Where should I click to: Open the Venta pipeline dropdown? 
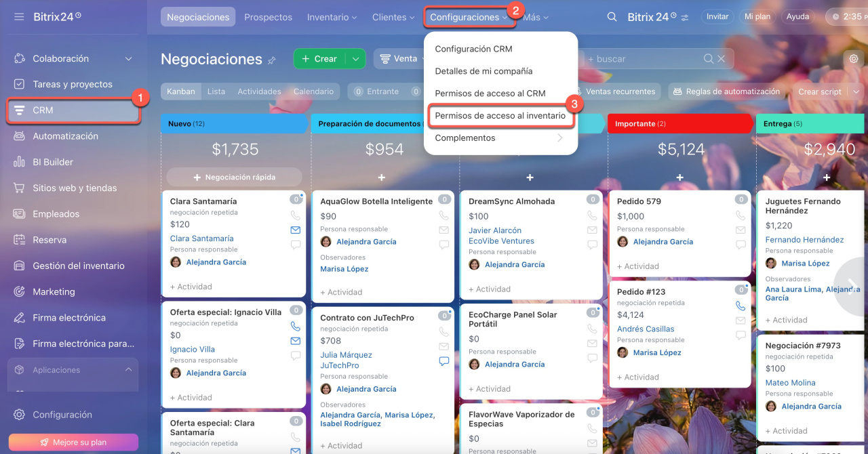click(400, 59)
